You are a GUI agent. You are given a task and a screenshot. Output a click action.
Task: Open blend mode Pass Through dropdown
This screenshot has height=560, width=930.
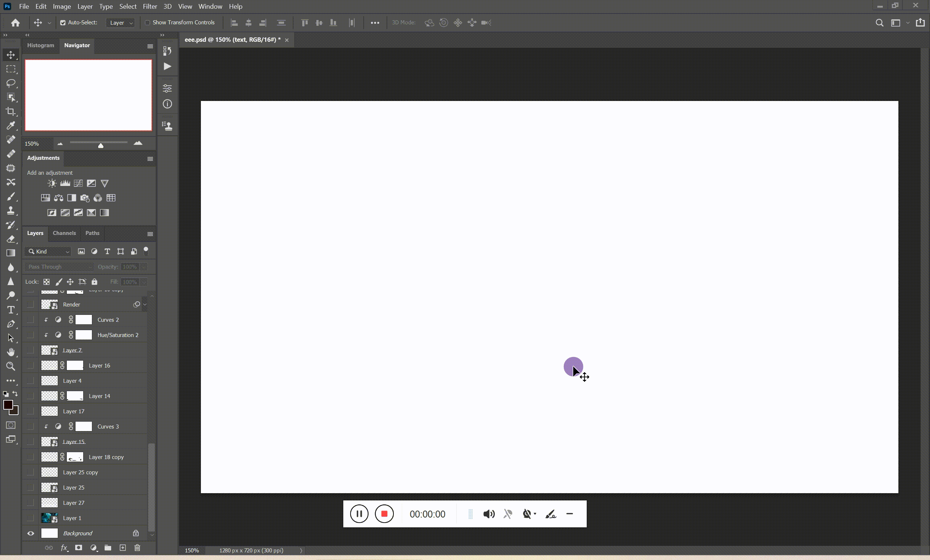[x=59, y=267]
